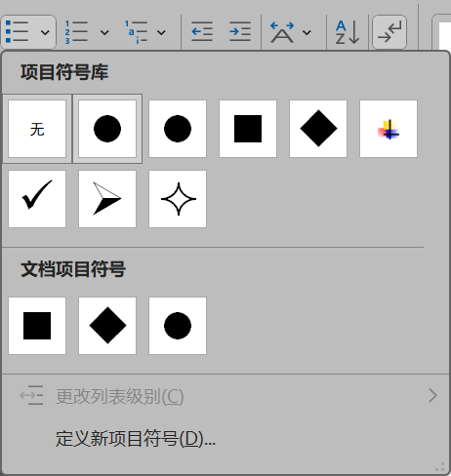
Task: Click 定义新项目符号(D)... menu item
Action: point(225,439)
